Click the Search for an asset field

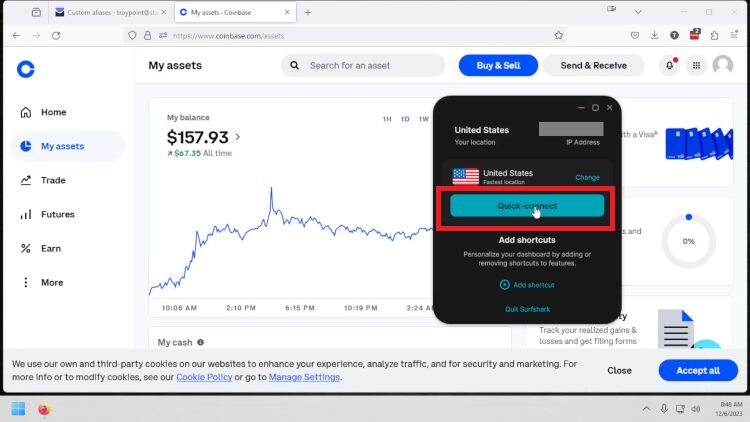pos(363,66)
